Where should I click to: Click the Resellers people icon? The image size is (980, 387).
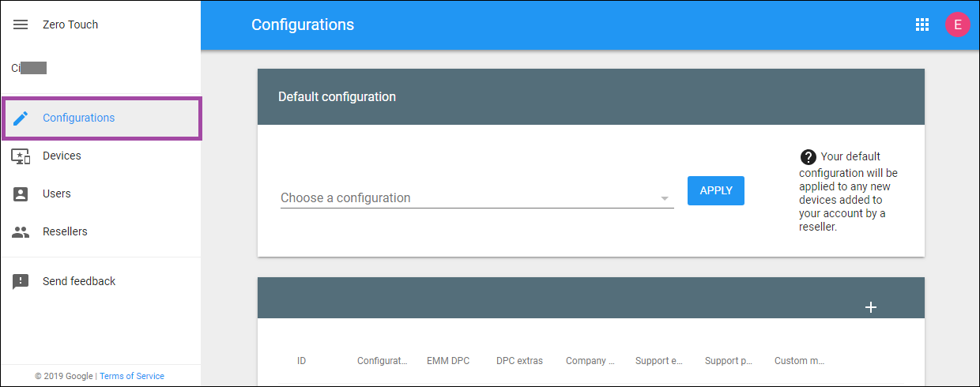pyautogui.click(x=21, y=231)
